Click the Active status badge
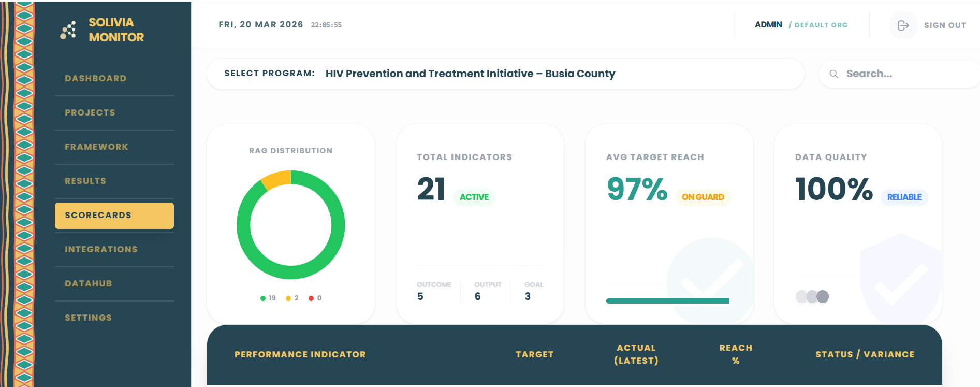 [x=474, y=197]
